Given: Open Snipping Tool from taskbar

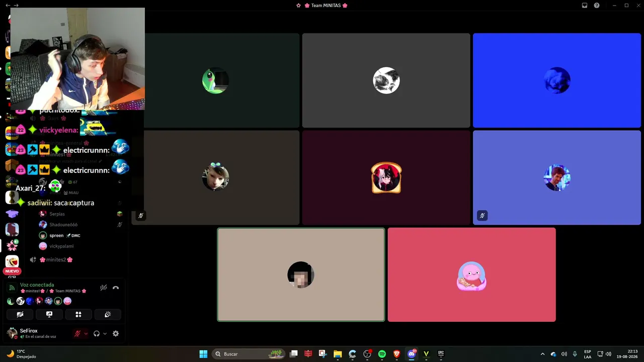Looking at the screenshot, I should [x=323, y=354].
